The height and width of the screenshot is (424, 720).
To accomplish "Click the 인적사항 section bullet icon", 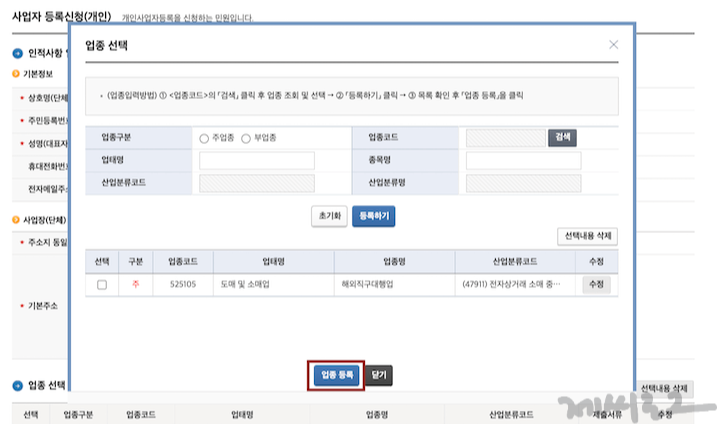I will coord(17,53).
